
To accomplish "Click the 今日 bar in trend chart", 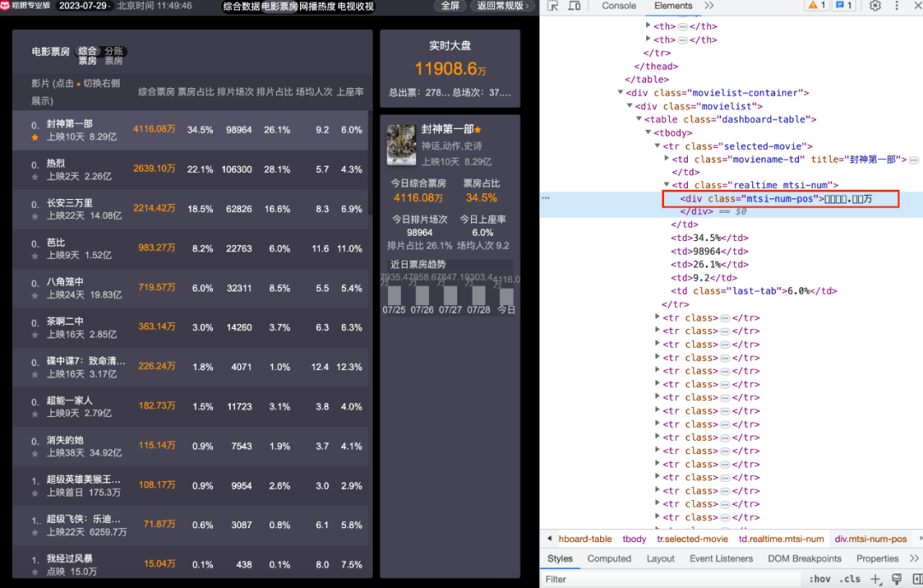I will (506, 296).
